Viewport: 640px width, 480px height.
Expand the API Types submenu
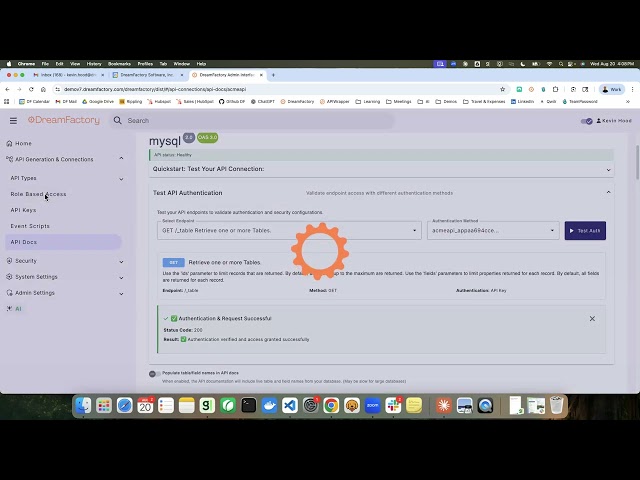point(121,179)
